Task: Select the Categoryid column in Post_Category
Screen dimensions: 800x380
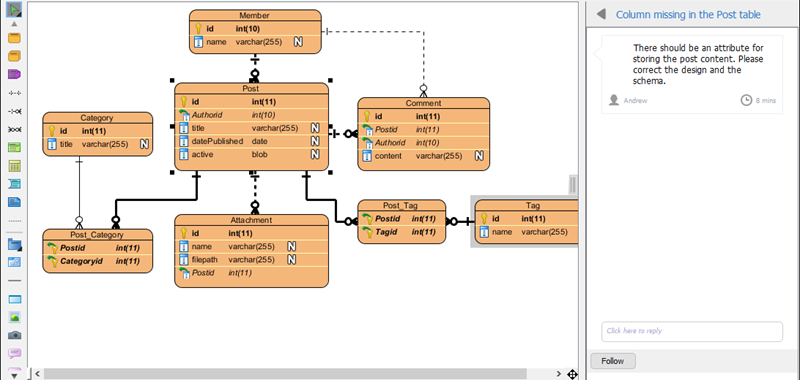Action: (97, 261)
